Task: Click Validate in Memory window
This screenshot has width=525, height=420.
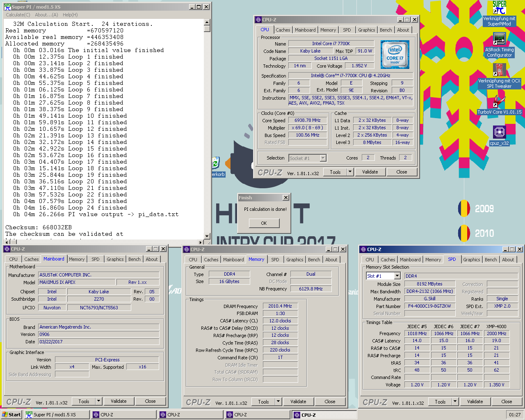Action: pos(298,402)
